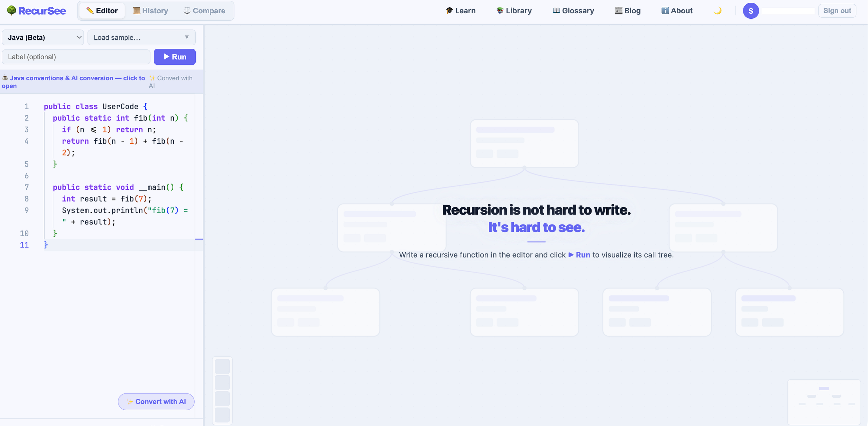The height and width of the screenshot is (426, 868).
Task: Click the graduation cap Learn icon
Action: pyautogui.click(x=449, y=10)
